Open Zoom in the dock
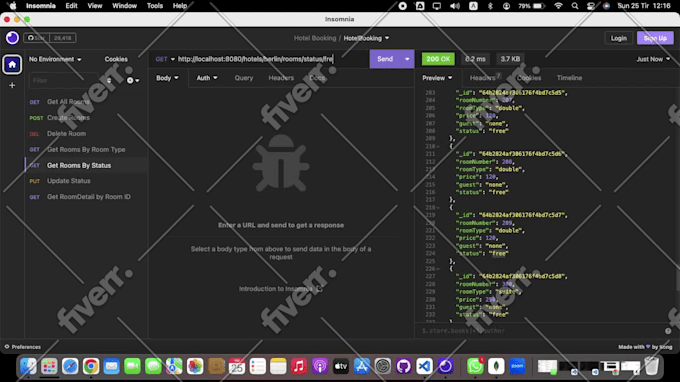This screenshot has width=680, height=382. point(517,366)
